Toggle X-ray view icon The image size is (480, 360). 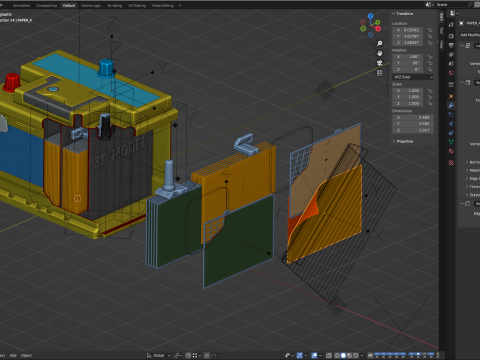(x=329, y=355)
